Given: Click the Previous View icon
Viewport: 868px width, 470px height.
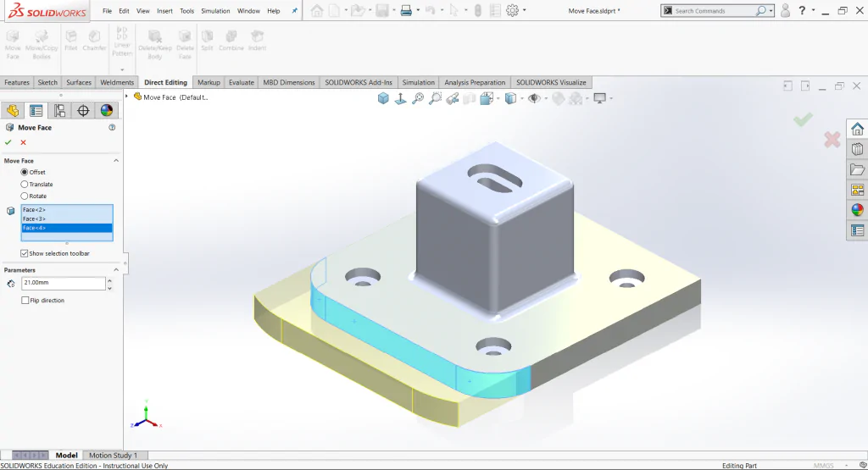Looking at the screenshot, I should (x=453, y=98).
